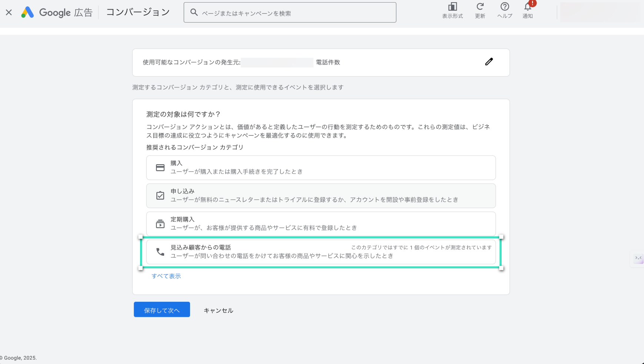Click the search magnifier icon
Viewport: 644px width, 364px height.
194,12
